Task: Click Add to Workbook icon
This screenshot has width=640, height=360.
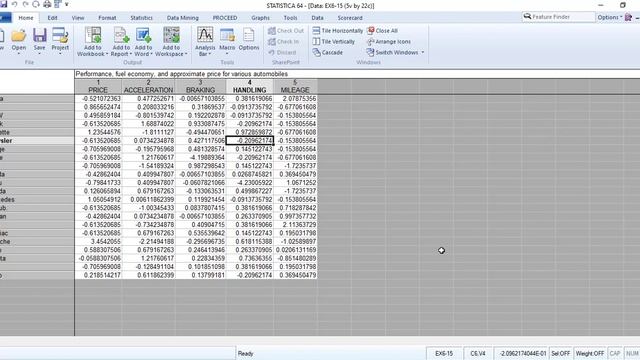Action: click(x=93, y=35)
